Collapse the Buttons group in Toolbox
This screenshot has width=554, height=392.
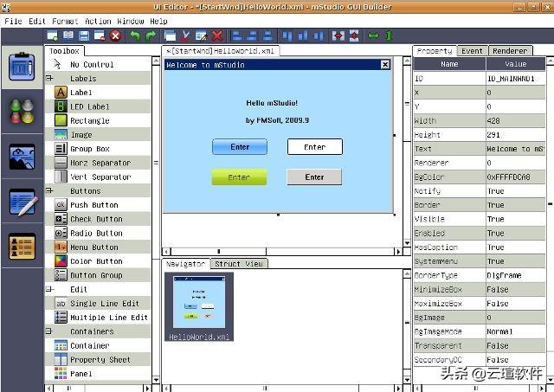click(49, 190)
